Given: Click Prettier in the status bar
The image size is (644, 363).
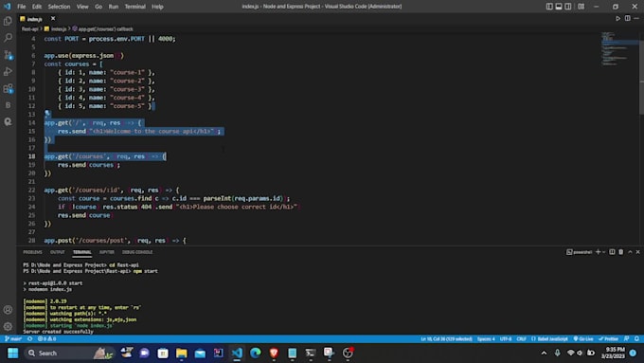Looking at the screenshot, I should coord(609,339).
